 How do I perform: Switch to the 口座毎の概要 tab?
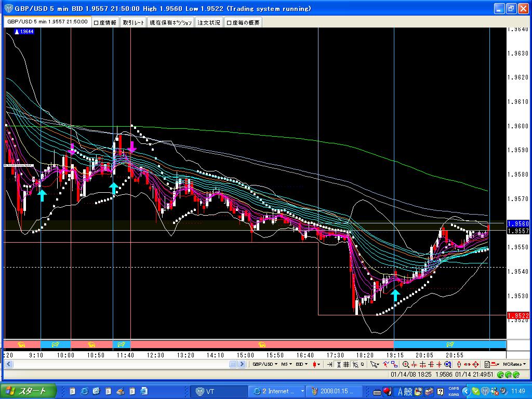point(243,22)
